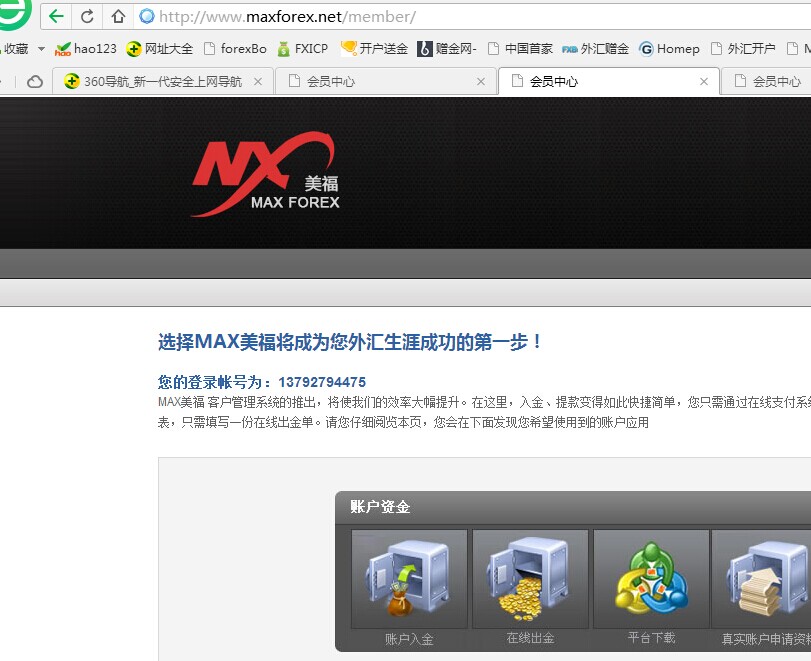811x661 pixels.
Task: Open the 中国首家 bookmark
Action: 520,49
